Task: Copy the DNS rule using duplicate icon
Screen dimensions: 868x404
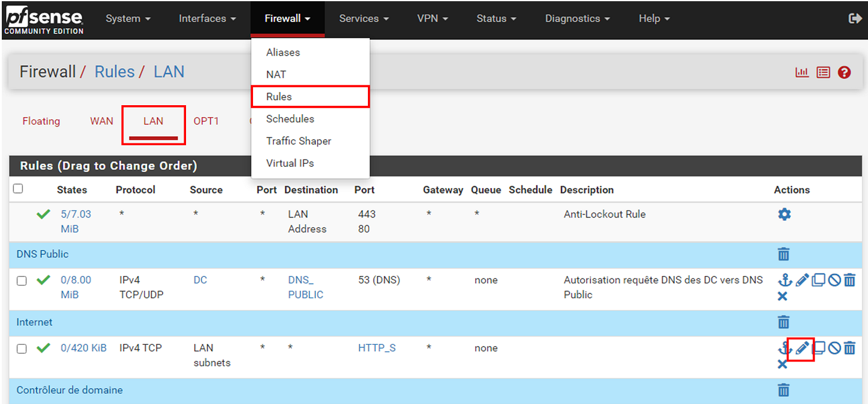Action: [818, 280]
